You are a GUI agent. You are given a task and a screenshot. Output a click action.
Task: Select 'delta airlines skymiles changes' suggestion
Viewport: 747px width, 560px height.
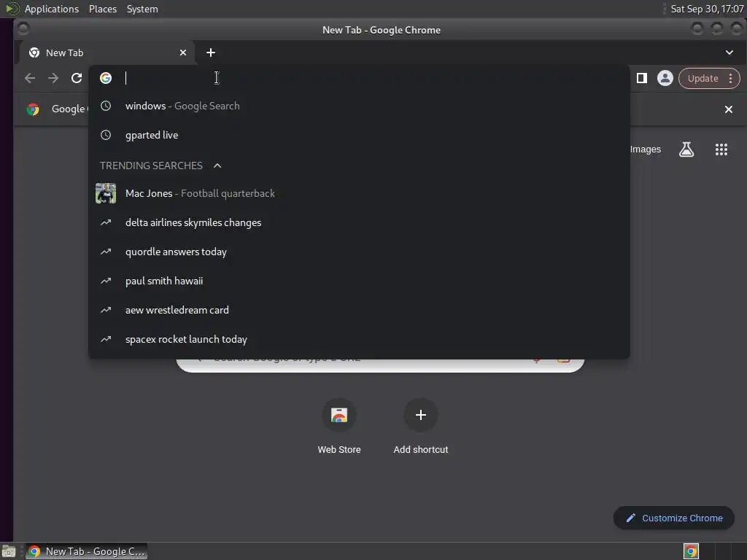click(359, 222)
